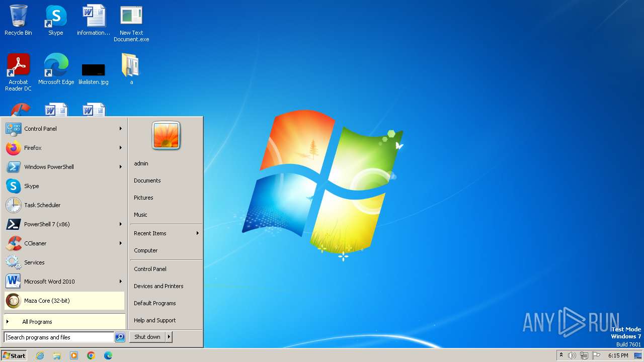This screenshot has width=644, height=362.
Task: Open the Shut down options arrow
Action: [x=169, y=337]
